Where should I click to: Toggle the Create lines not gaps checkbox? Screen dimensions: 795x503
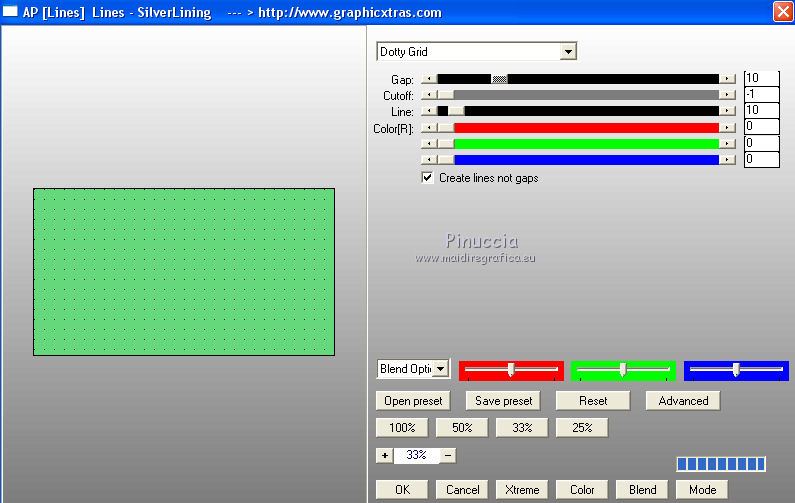click(x=427, y=177)
